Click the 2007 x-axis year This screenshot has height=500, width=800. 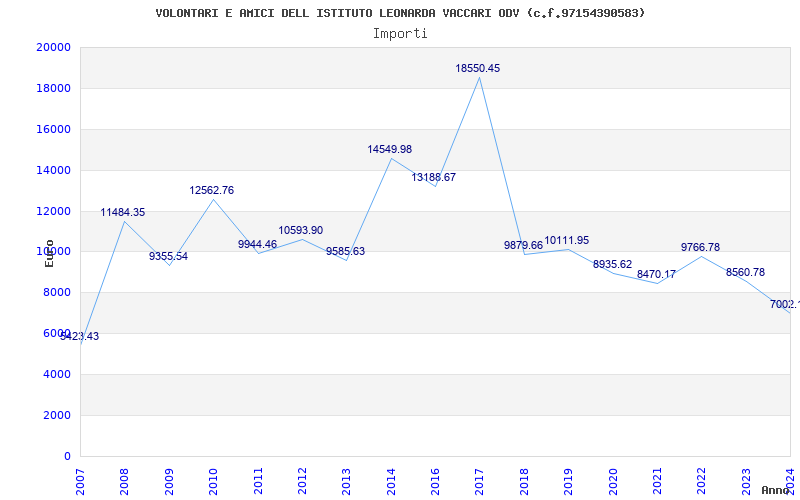pyautogui.click(x=81, y=481)
